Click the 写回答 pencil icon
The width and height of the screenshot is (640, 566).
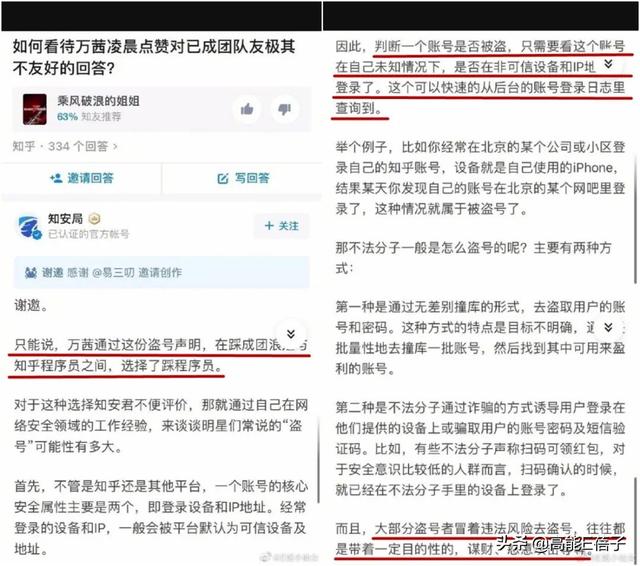pos(223,178)
